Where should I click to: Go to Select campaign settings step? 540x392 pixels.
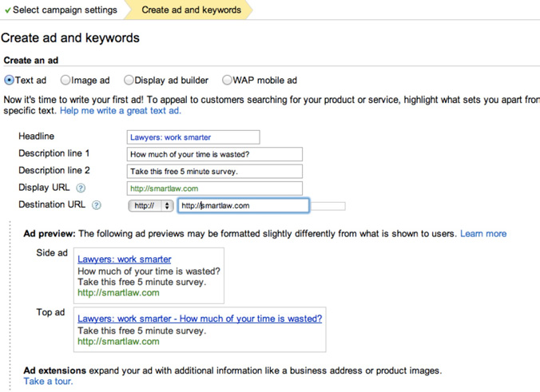(x=65, y=10)
